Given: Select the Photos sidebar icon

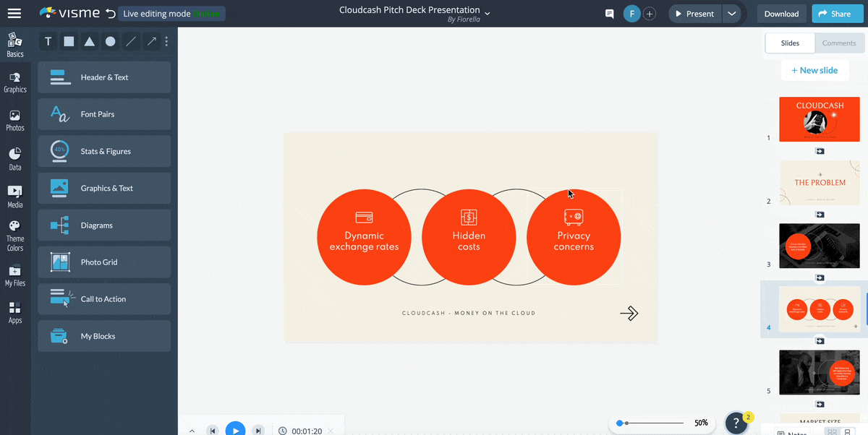Looking at the screenshot, I should (x=15, y=118).
